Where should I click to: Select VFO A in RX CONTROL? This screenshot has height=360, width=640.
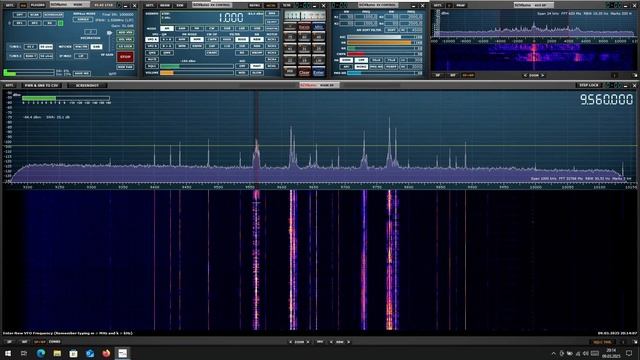click(x=152, y=40)
